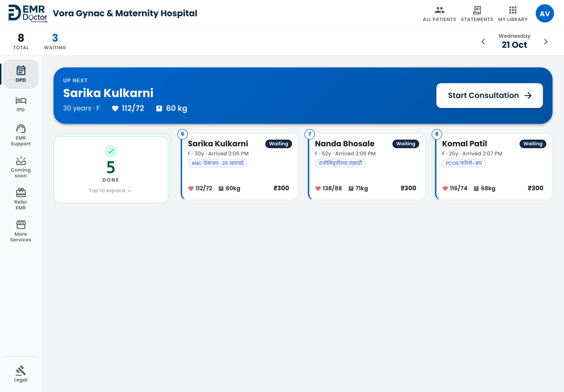Click the रजोनिवृत्तीच्या तक्रारी tag

click(340, 163)
